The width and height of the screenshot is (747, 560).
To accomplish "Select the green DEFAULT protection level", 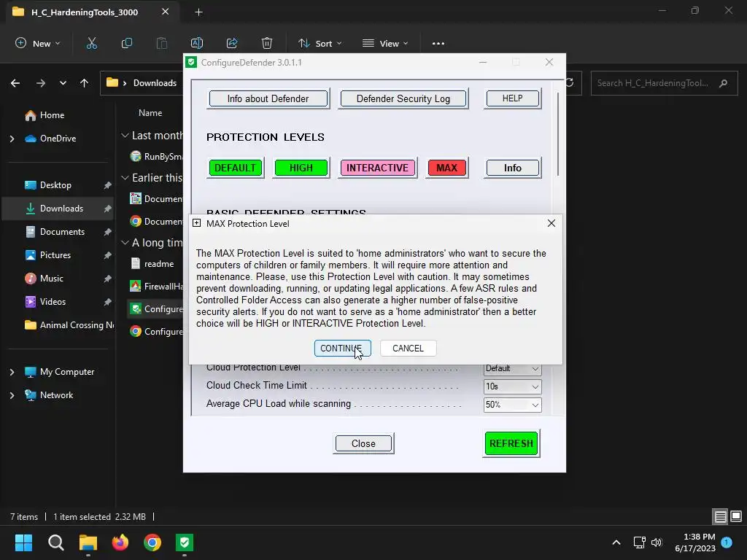I will [235, 168].
